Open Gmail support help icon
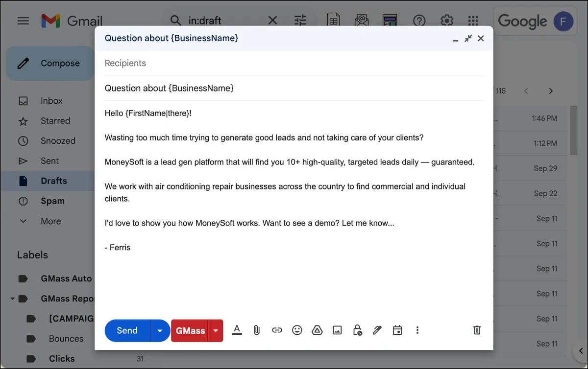588x369 pixels. coord(419,21)
